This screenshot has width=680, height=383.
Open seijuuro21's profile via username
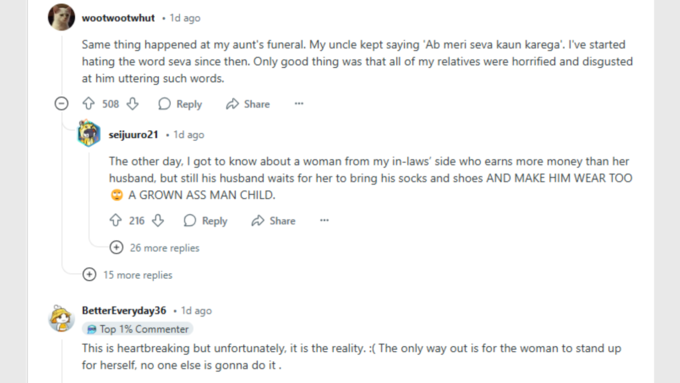(133, 134)
